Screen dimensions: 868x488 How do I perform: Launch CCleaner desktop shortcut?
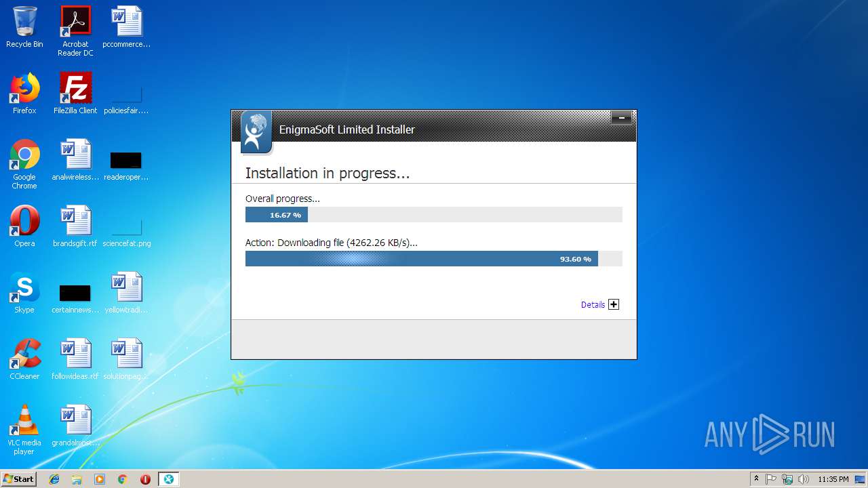point(24,359)
